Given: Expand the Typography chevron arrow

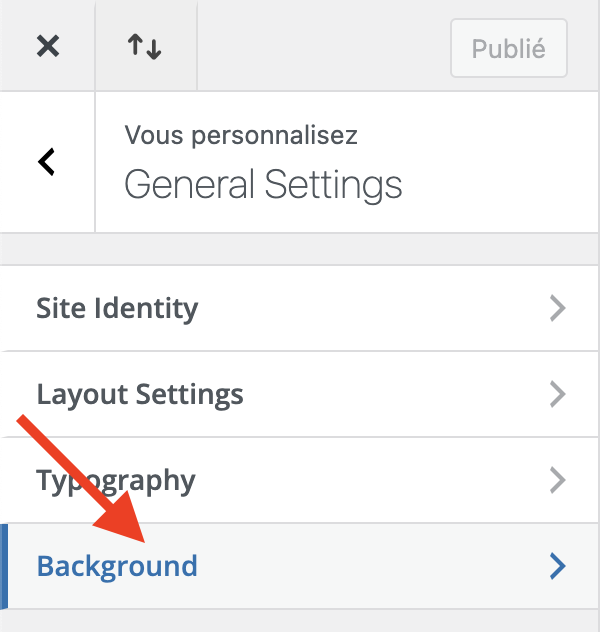Looking at the screenshot, I should click(558, 480).
